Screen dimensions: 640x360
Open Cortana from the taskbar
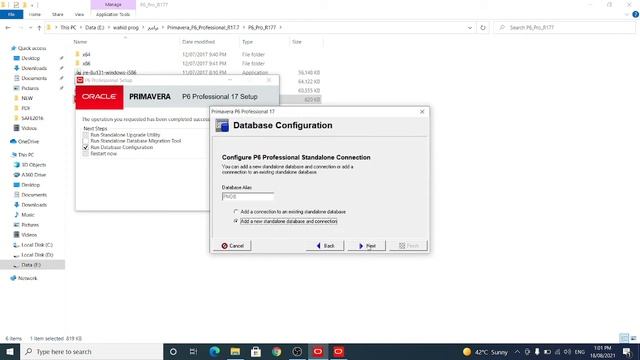tap(173, 351)
